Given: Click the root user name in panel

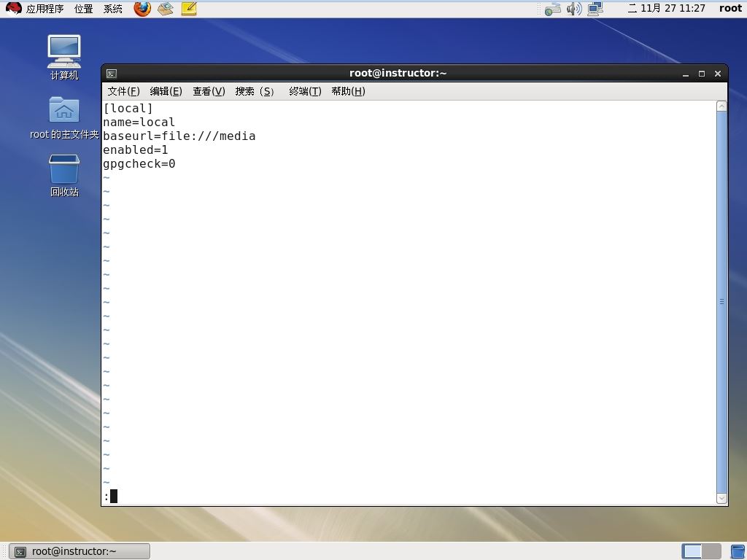Looking at the screenshot, I should [730, 8].
